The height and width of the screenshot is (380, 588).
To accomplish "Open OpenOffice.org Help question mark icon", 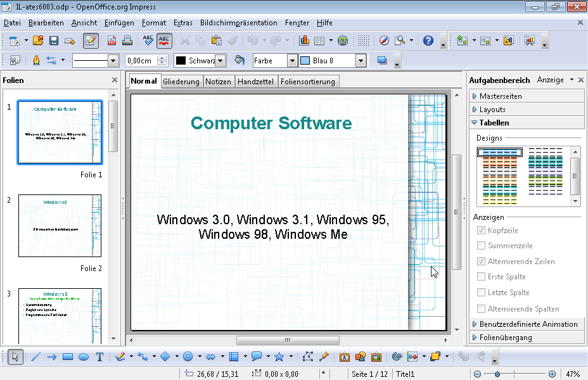I will (428, 41).
